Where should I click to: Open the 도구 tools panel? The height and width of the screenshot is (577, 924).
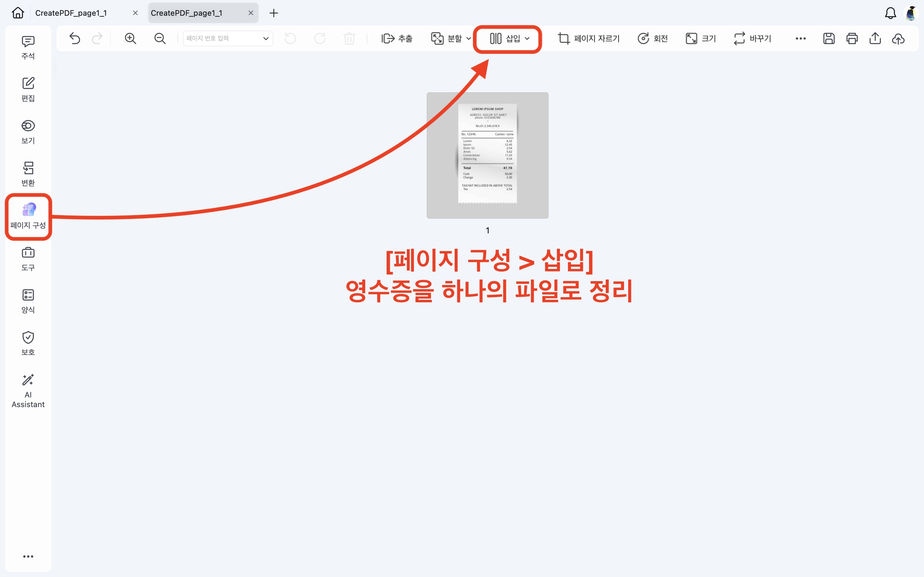(x=28, y=258)
